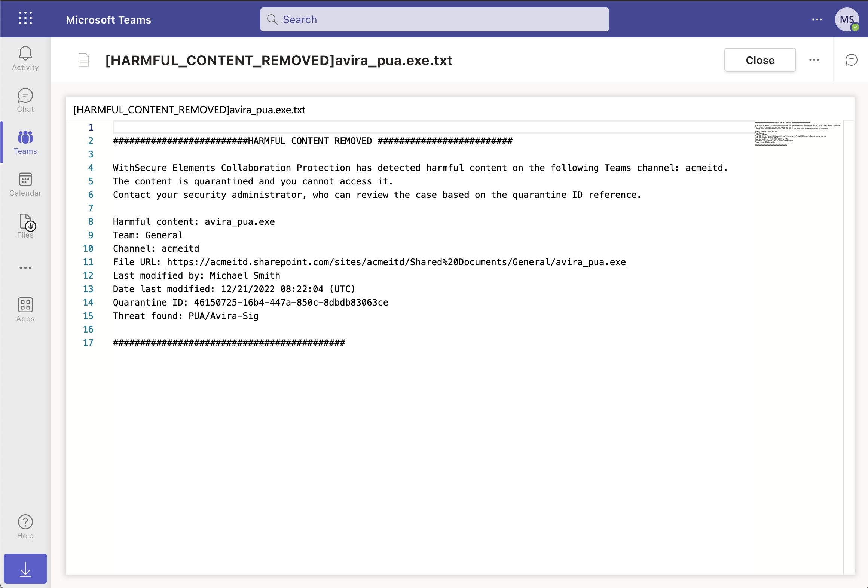868x588 pixels.
Task: Click the Close button
Action: tap(760, 60)
